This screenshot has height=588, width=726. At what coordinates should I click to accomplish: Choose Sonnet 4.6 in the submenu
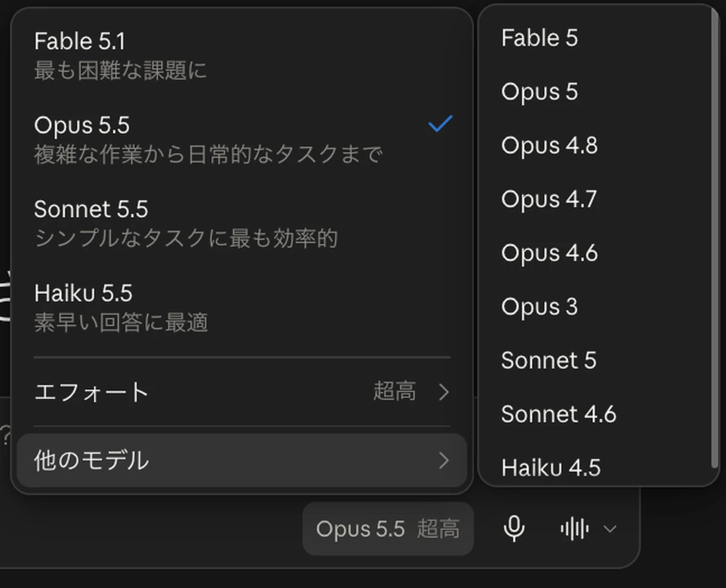pyautogui.click(x=596, y=414)
